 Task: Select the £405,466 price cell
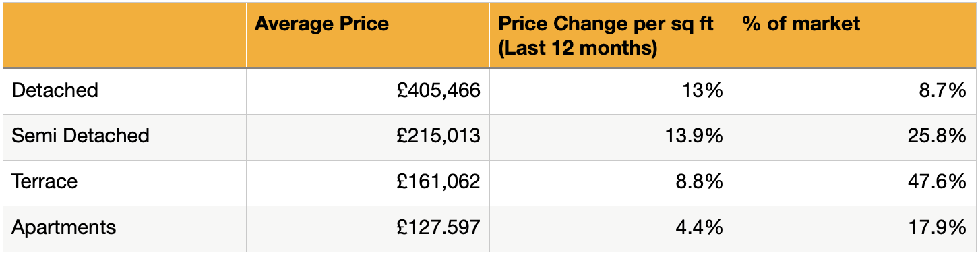click(368, 91)
